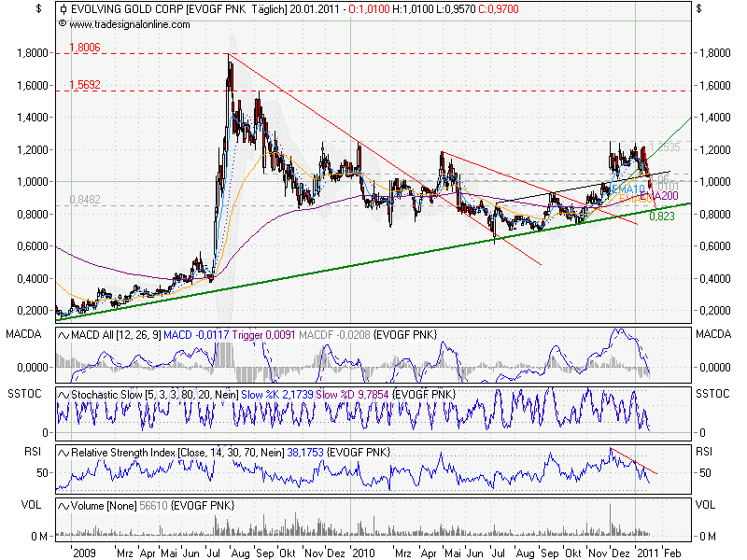Click the 0,8482 support level label
This screenshot has width=747, height=560.
[x=84, y=198]
